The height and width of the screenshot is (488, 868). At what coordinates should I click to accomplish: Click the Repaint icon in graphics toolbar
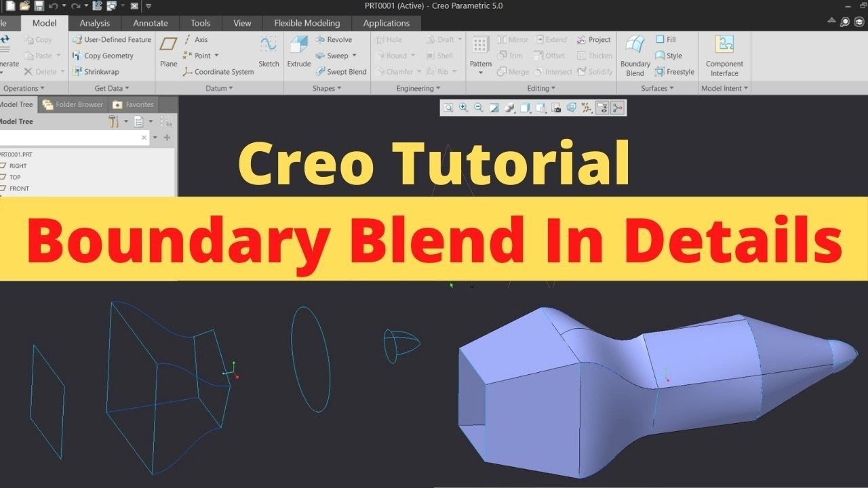(x=494, y=108)
